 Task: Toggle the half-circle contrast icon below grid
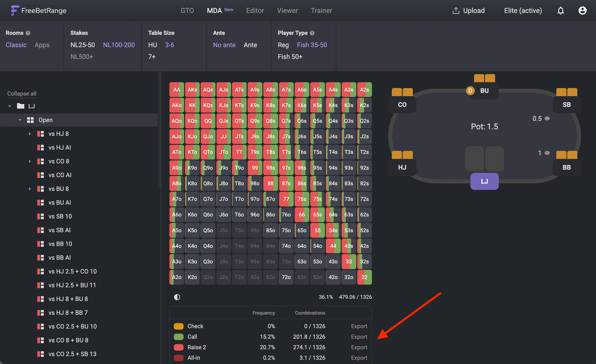point(177,297)
